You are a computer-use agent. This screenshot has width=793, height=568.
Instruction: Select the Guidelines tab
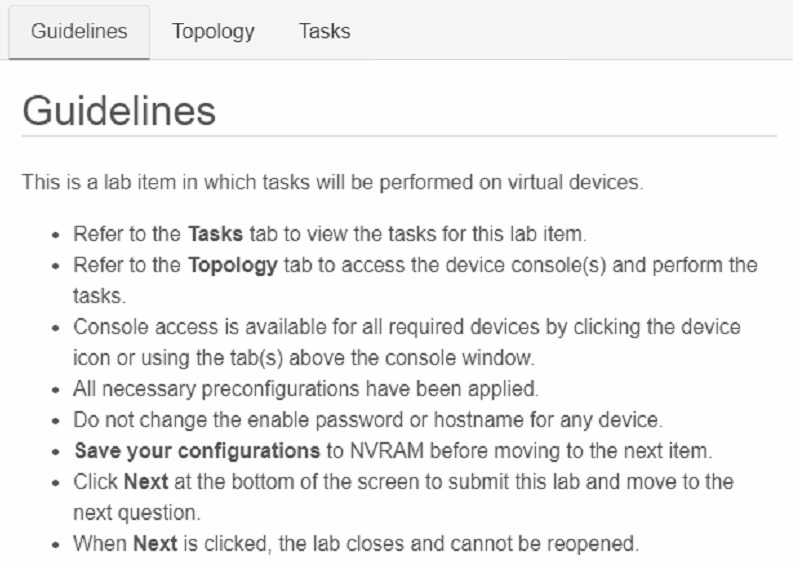pos(79,31)
